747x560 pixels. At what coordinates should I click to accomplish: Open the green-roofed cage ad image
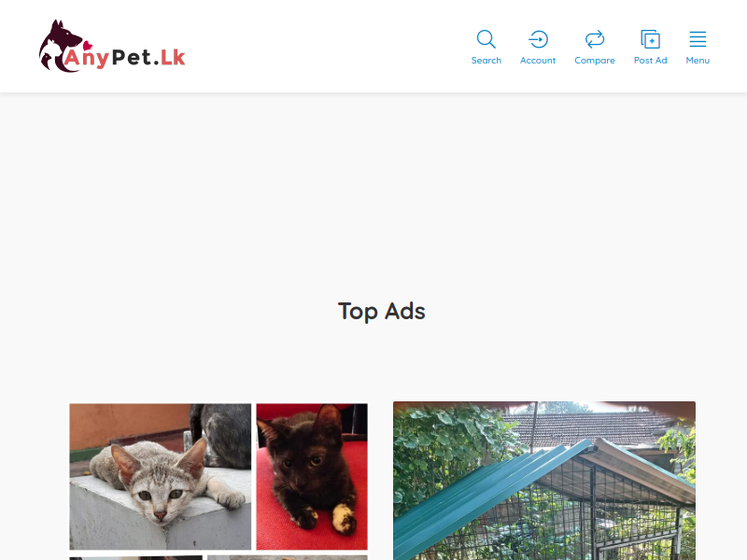(544, 481)
